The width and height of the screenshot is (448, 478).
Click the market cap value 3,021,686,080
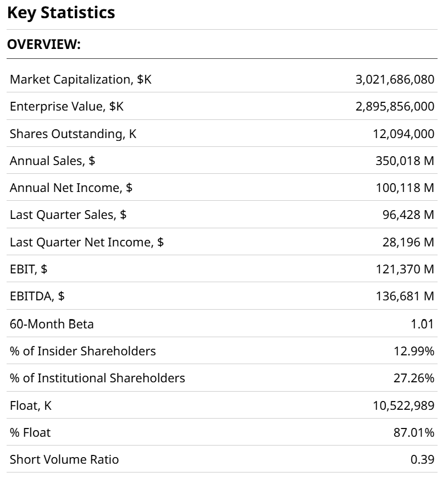tap(395, 79)
